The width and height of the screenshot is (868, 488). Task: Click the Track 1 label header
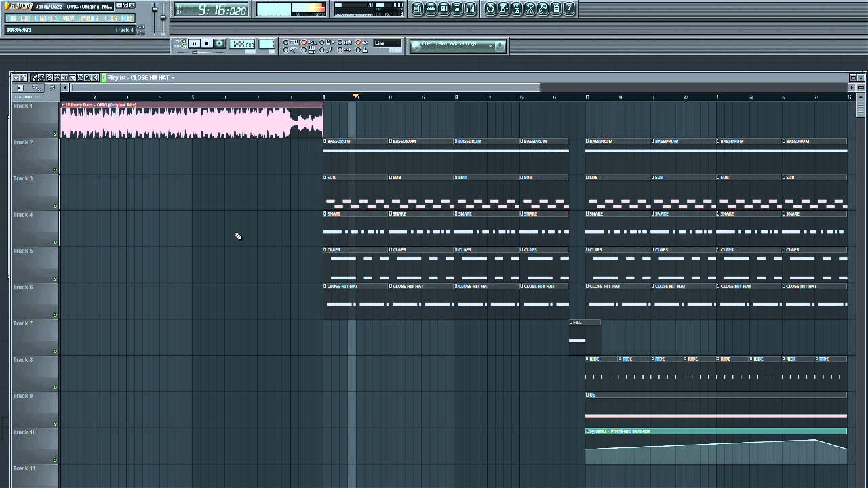tap(22, 106)
